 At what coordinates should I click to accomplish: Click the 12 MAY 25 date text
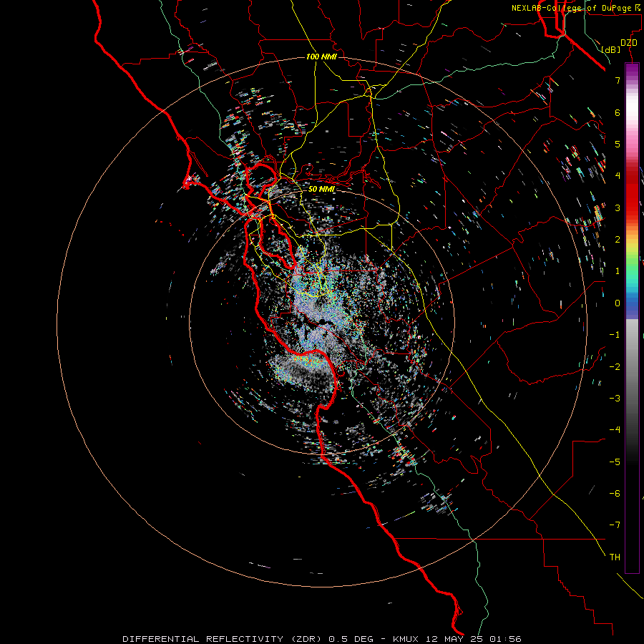pyautogui.click(x=454, y=639)
